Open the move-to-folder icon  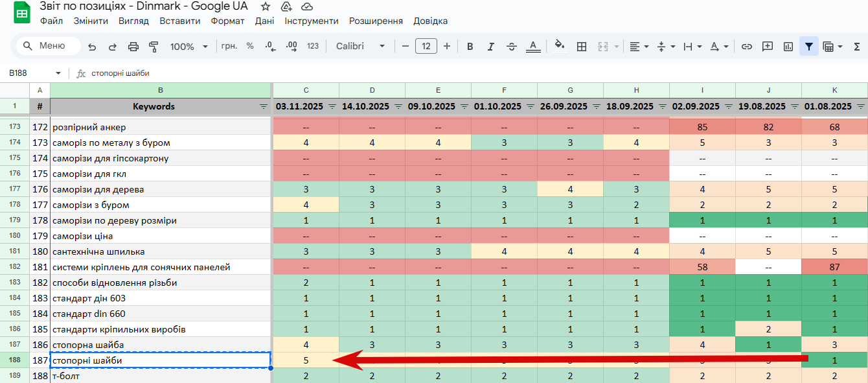[286, 6]
